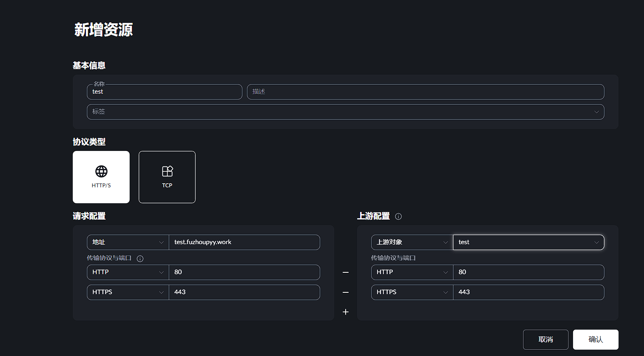Open the upstream HTTPS protocol dropdown
This screenshot has height=356, width=644.
pos(412,292)
